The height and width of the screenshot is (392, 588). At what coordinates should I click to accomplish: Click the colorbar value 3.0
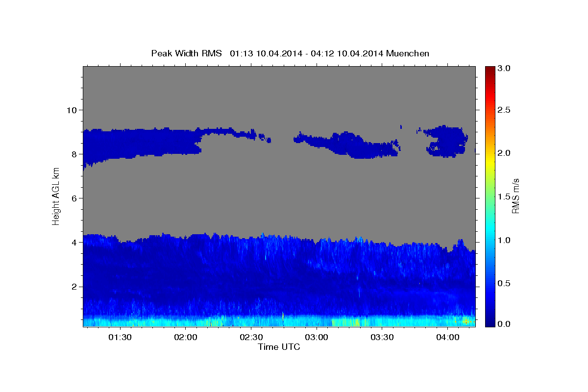[504, 69]
